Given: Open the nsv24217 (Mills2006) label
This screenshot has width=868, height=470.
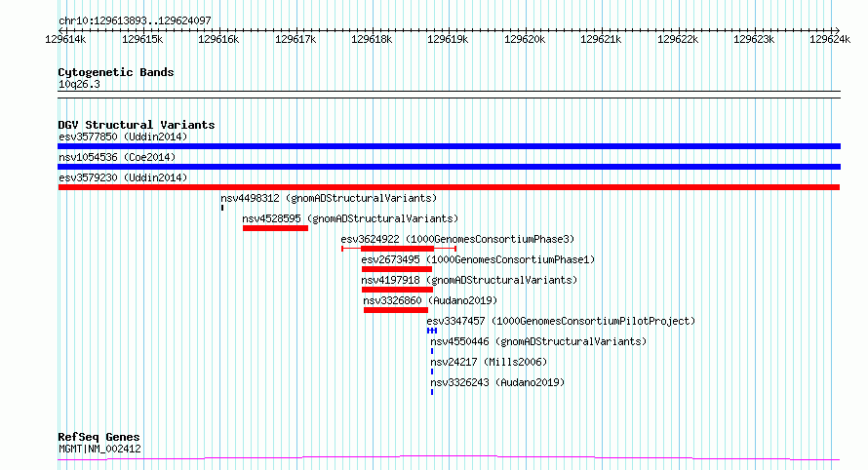Looking at the screenshot, I should [x=489, y=362].
